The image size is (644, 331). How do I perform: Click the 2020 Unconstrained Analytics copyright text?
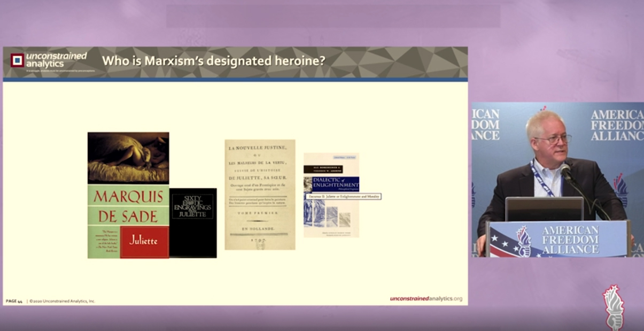point(62,301)
